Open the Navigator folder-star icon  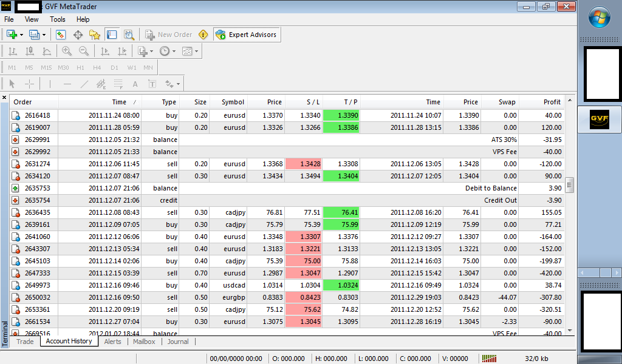coord(94,35)
